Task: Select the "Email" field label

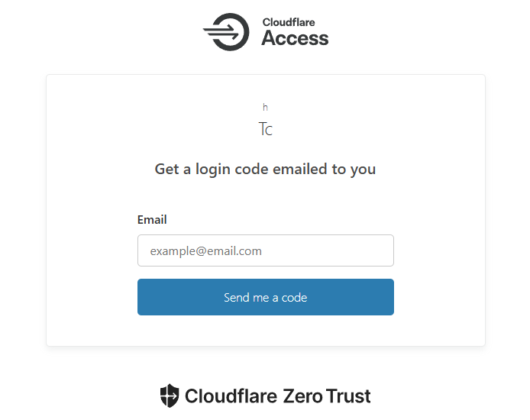Action: [152, 220]
